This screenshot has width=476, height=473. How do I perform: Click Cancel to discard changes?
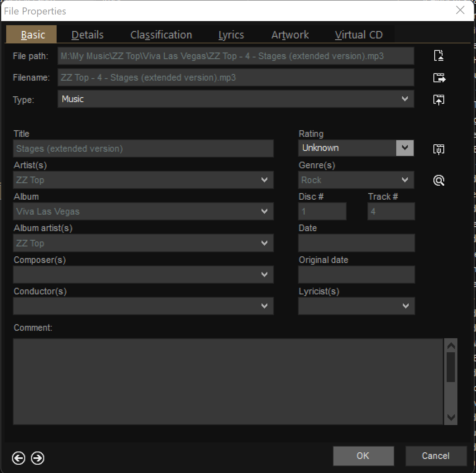pos(436,456)
